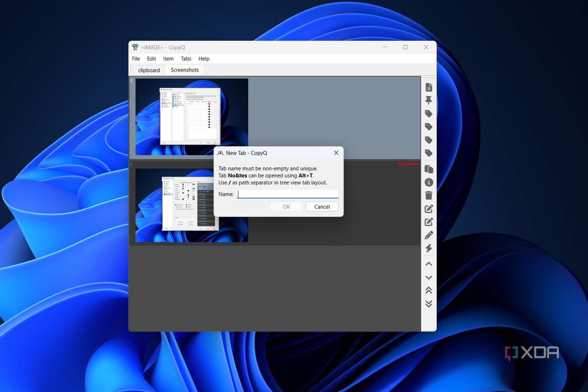Move item to bottom with double chevron down
588x392 pixels.
click(429, 304)
